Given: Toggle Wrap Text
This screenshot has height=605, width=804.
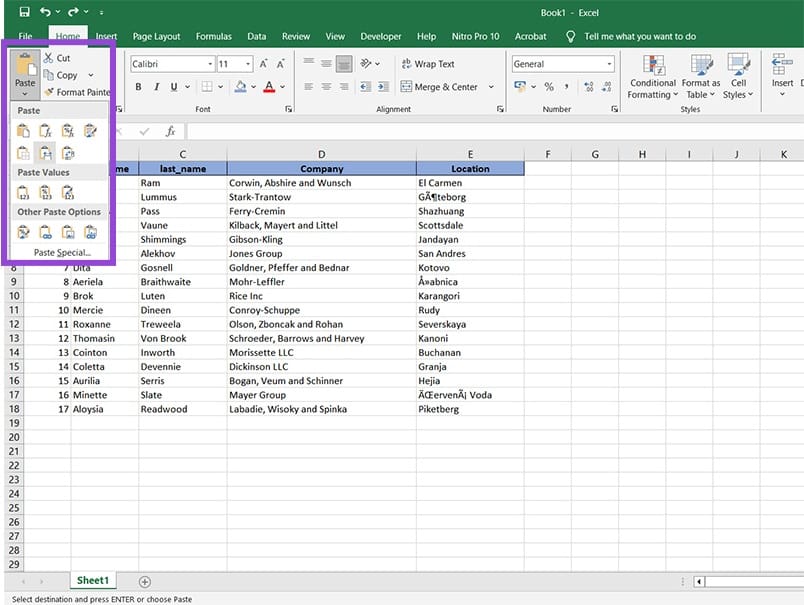Looking at the screenshot, I should tap(427, 64).
